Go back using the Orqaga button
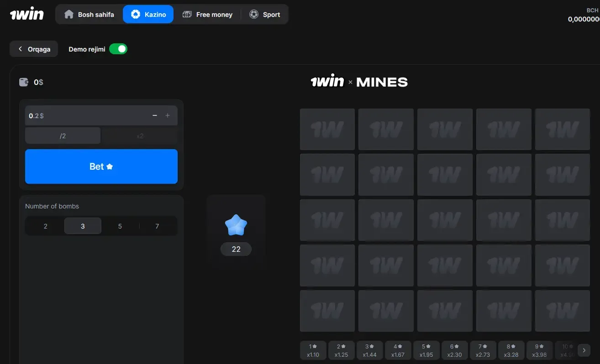Image resolution: width=600 pixels, height=364 pixels. [x=34, y=49]
